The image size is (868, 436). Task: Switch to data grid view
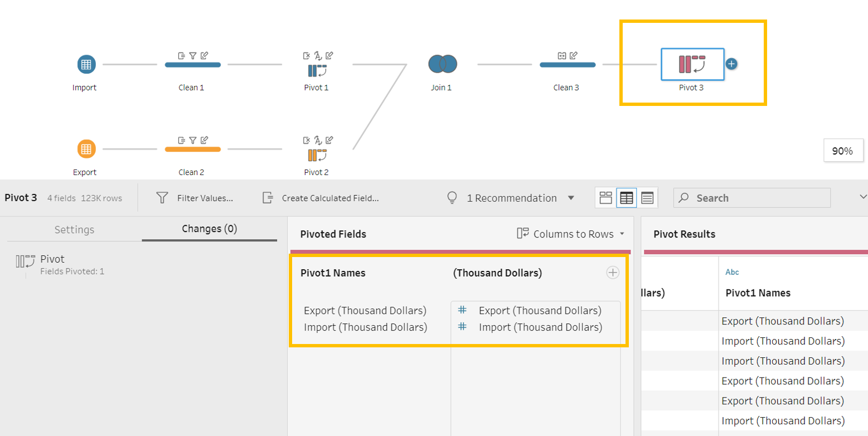[x=626, y=198]
